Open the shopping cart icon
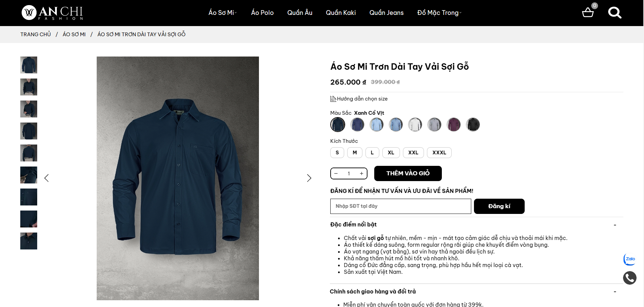Viewport: 644px width, 307px height. (588, 13)
